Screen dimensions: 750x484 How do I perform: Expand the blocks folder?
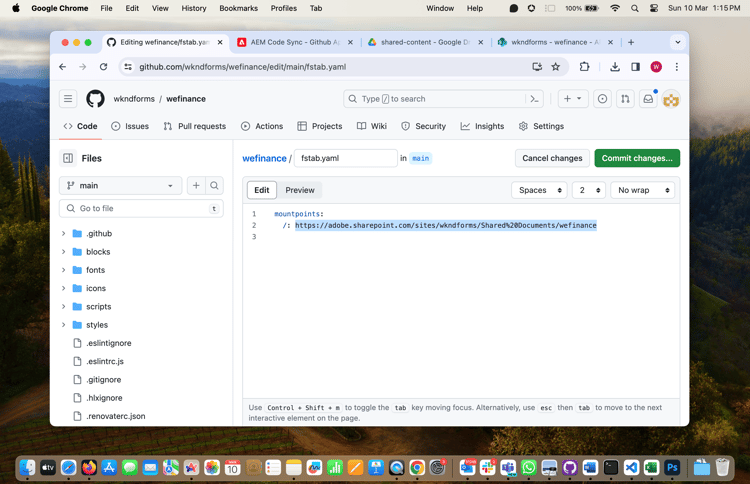(x=64, y=252)
